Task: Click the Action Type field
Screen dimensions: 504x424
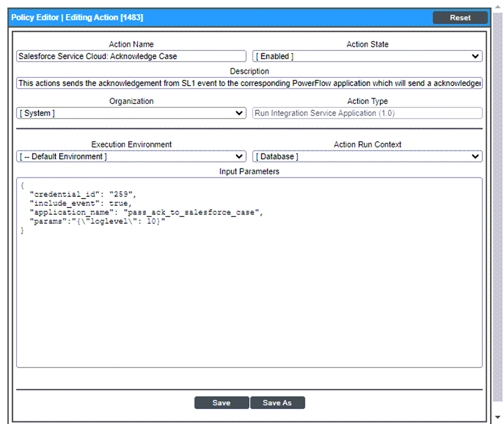Action: 367,113
